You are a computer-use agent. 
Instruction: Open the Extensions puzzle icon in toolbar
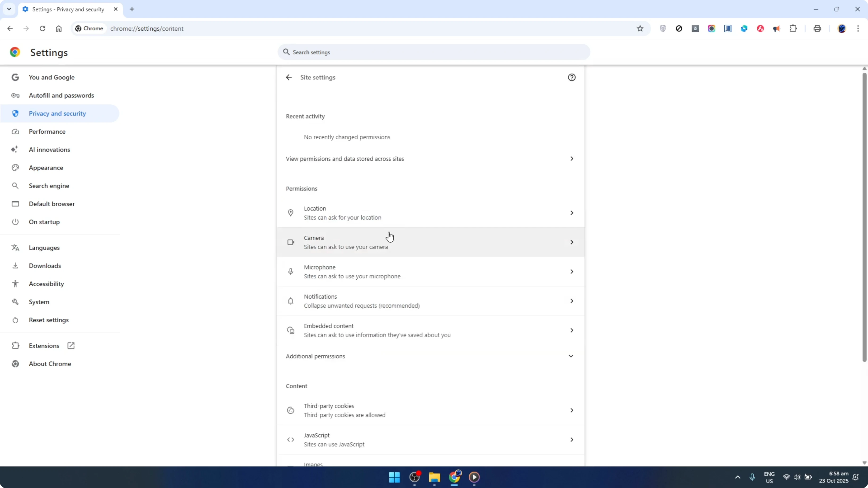[793, 29]
